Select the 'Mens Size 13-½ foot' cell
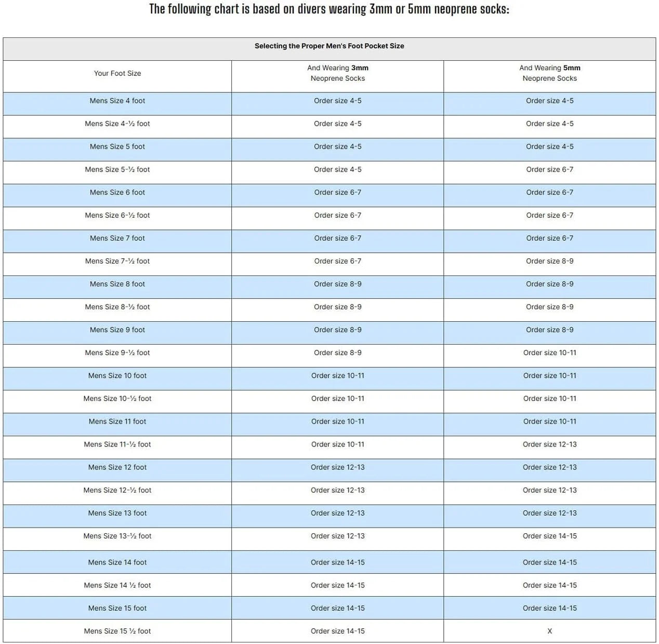 117,536
